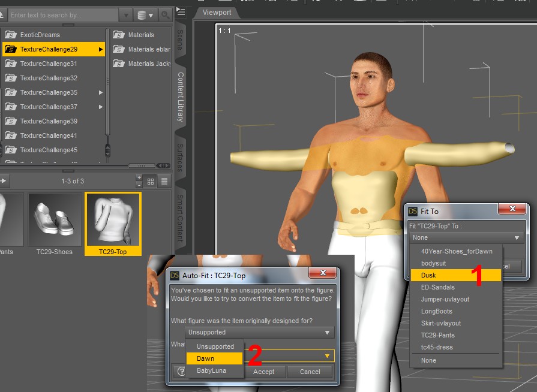Expand the TextureChallenge35 folder arrow
The image size is (537, 392).
[100, 92]
